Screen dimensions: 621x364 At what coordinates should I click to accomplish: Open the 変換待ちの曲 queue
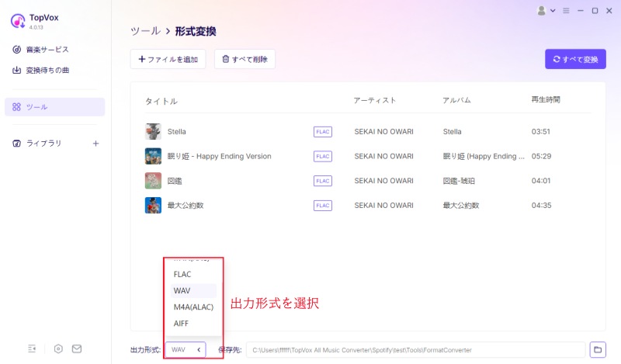coord(47,70)
